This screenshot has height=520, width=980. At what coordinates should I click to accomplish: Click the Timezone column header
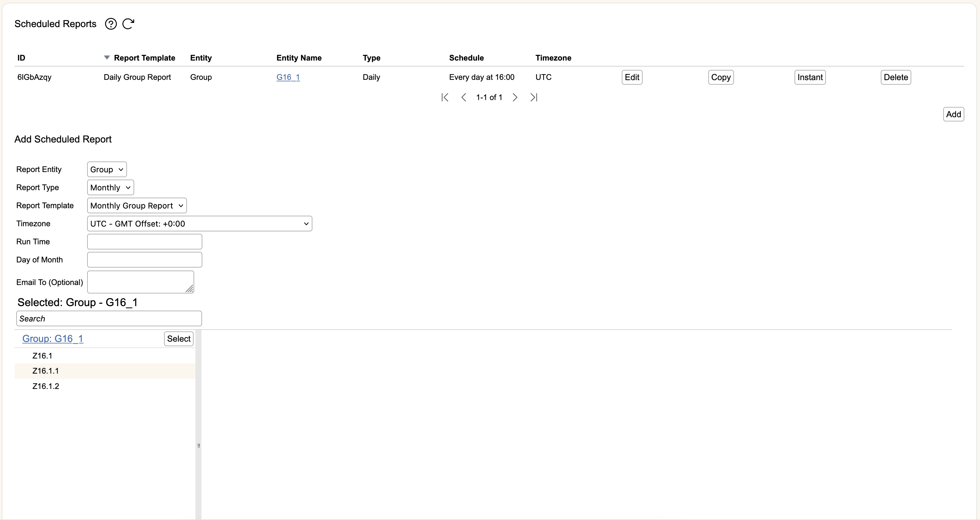(553, 58)
